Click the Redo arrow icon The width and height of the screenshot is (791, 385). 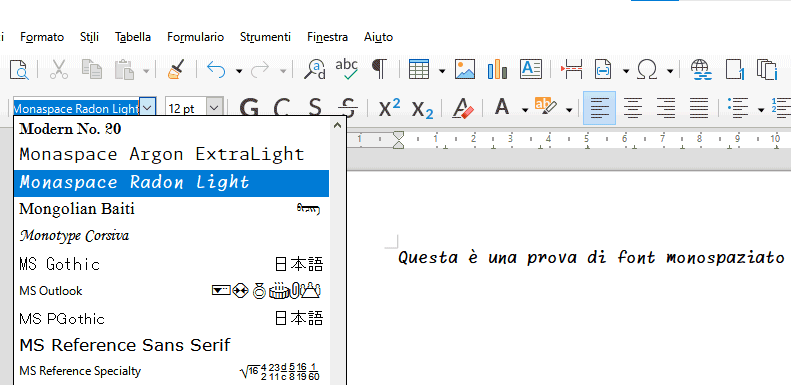[260, 70]
